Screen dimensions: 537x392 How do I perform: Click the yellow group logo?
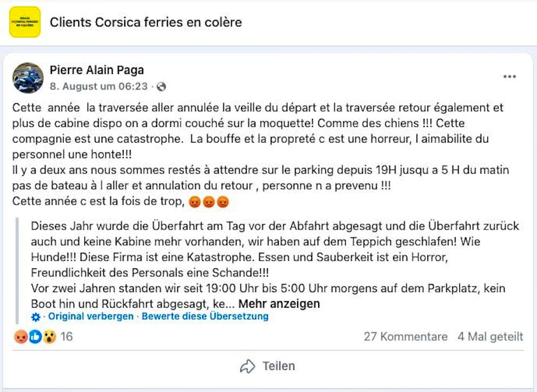(x=24, y=22)
